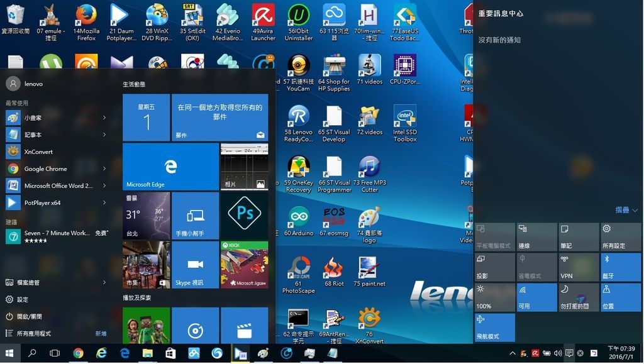Open the 58 Lenovo ReadyComm icon
The width and height of the screenshot is (644, 364).
pyautogui.click(x=299, y=123)
